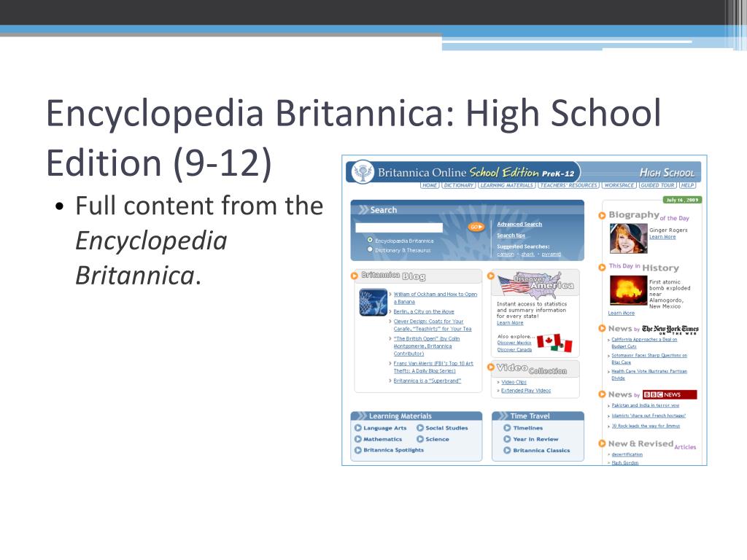This screenshot has width=747, height=560.
Task: Click Learn More under Discover America
Action: click(x=510, y=323)
